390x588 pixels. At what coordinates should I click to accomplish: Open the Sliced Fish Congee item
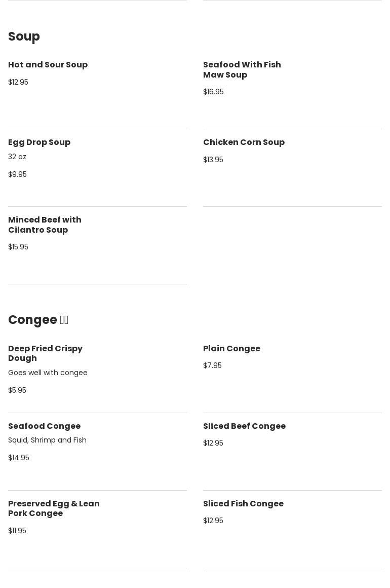point(243,504)
